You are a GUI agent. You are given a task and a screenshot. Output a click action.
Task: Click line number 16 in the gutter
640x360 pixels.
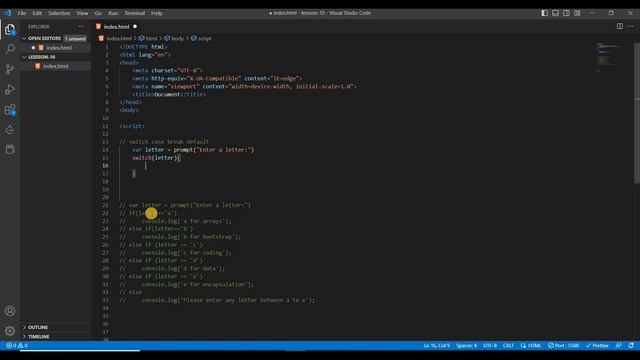point(105,165)
